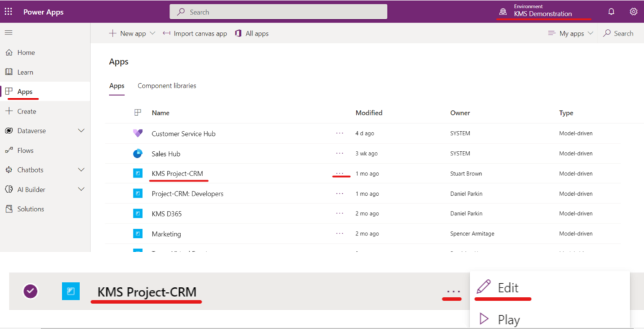The height and width of the screenshot is (329, 644).
Task: Click Stuart Brown owner cell
Action: [x=466, y=174]
